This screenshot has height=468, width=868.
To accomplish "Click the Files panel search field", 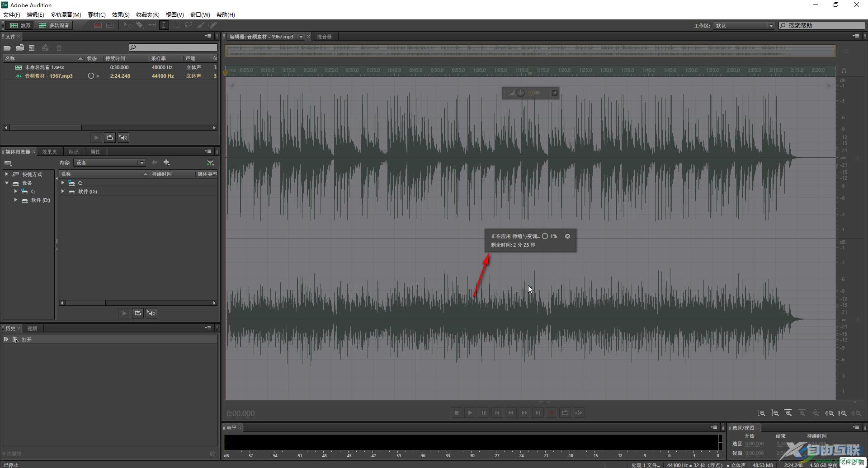I will 173,47.
